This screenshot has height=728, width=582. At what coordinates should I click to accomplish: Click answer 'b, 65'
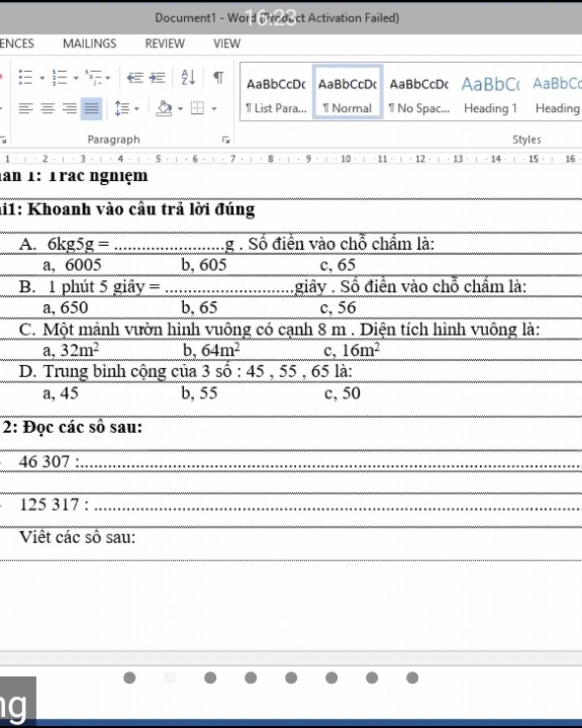tap(199, 308)
